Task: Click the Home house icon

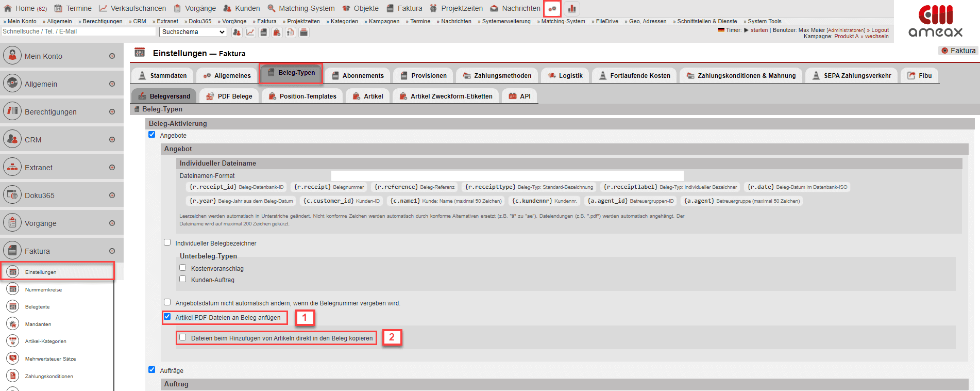Action: [x=8, y=8]
